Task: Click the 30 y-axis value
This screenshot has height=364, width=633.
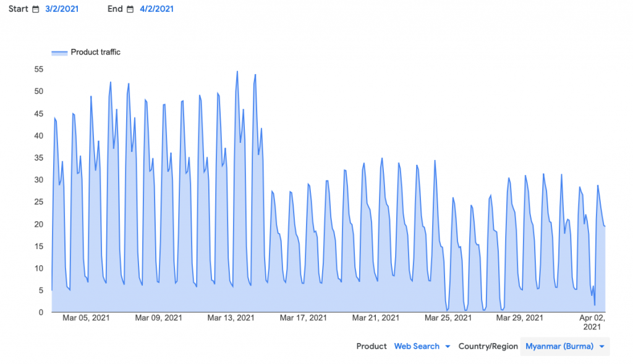Action: 39,180
